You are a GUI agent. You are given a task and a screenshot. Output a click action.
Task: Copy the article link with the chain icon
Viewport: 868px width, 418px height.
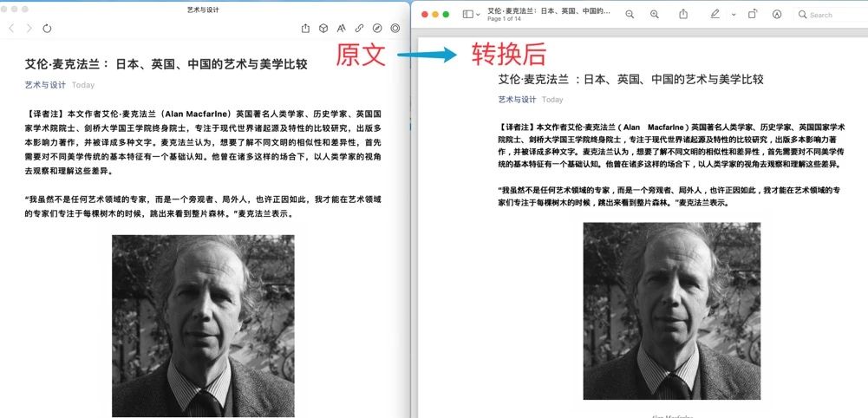(359, 29)
